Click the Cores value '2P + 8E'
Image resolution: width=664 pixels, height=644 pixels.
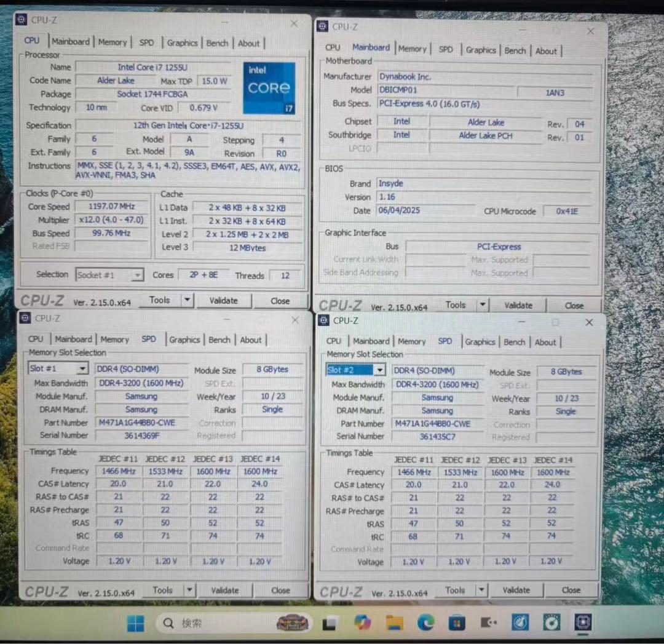[x=204, y=275]
